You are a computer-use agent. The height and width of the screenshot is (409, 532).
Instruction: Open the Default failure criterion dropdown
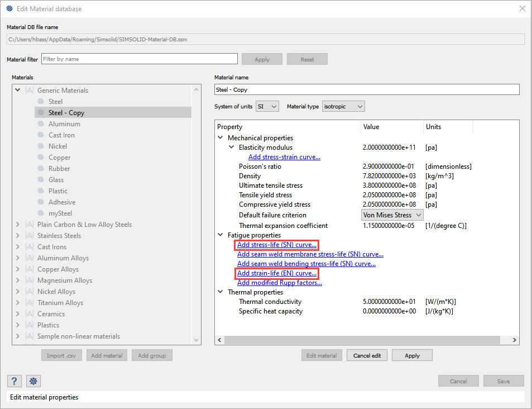coord(392,215)
